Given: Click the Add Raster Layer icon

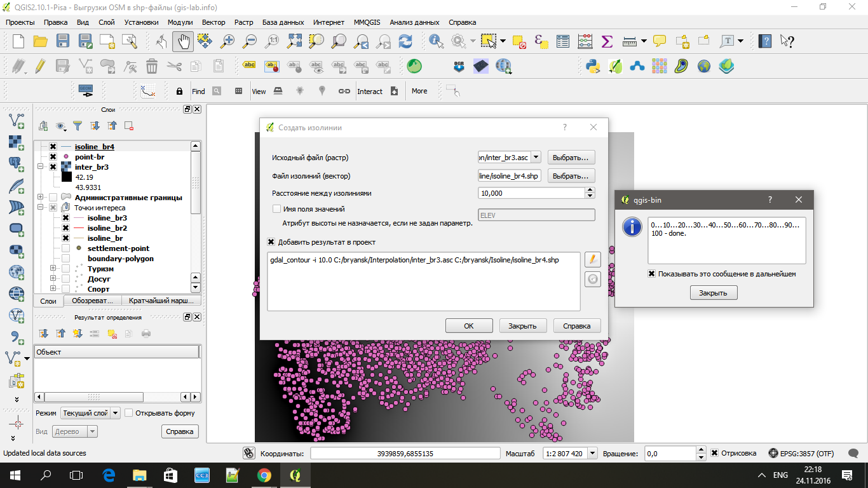Looking at the screenshot, I should point(17,142).
